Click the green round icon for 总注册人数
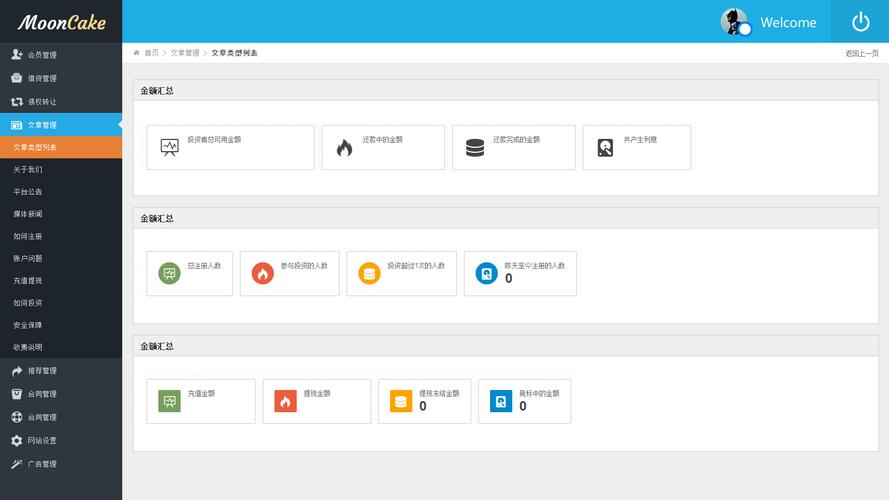This screenshot has height=500, width=889. coord(169,273)
